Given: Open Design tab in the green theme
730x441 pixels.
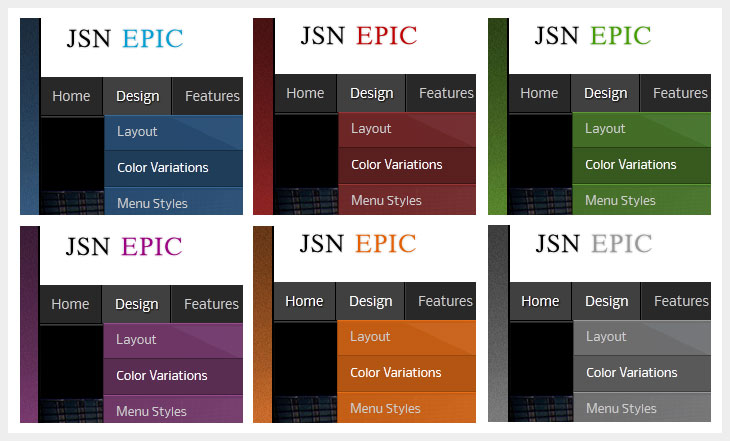Looking at the screenshot, I should coord(605,93).
